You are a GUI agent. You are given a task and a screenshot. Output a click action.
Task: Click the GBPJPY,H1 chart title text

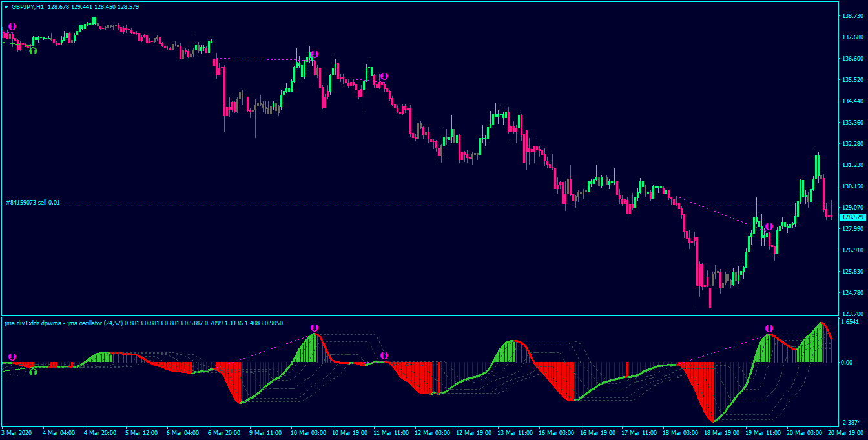click(28, 6)
